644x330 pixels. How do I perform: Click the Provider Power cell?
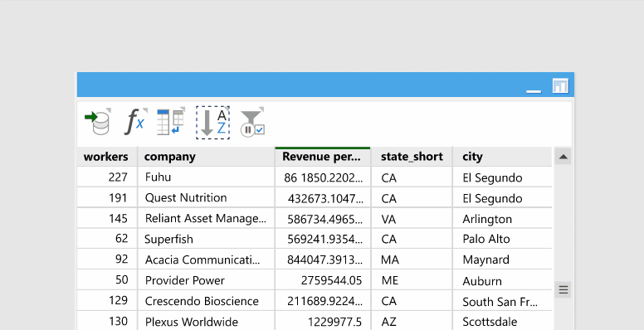click(x=206, y=280)
